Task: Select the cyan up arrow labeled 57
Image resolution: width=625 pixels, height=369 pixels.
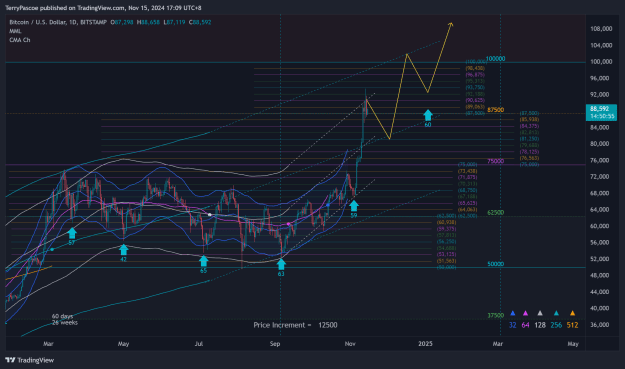Action: pyautogui.click(x=72, y=233)
